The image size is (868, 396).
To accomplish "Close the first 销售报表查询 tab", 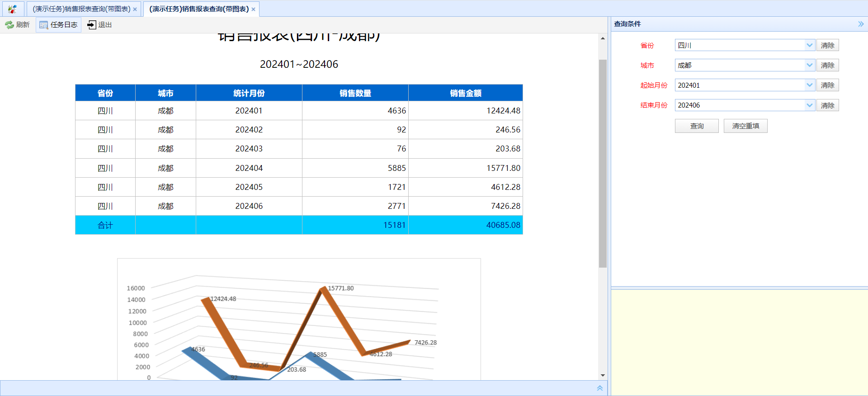I will (x=135, y=9).
